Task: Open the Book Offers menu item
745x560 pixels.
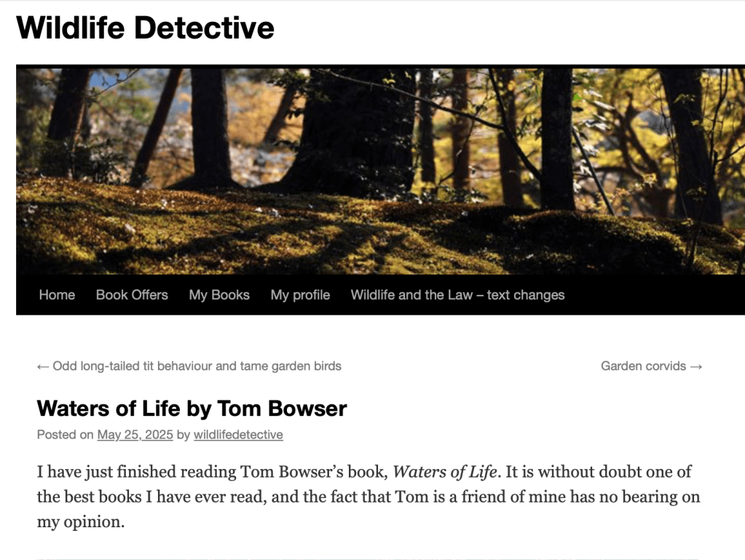Action: pos(132,295)
